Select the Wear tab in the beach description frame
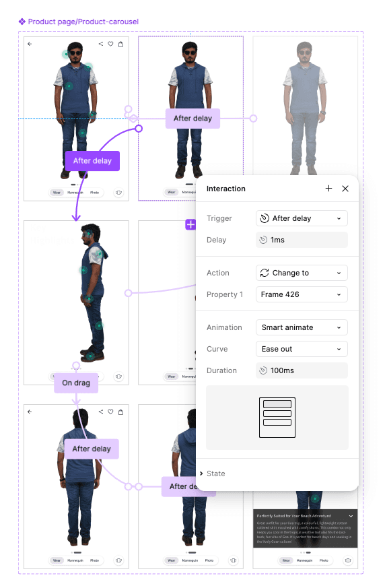 click(x=286, y=560)
